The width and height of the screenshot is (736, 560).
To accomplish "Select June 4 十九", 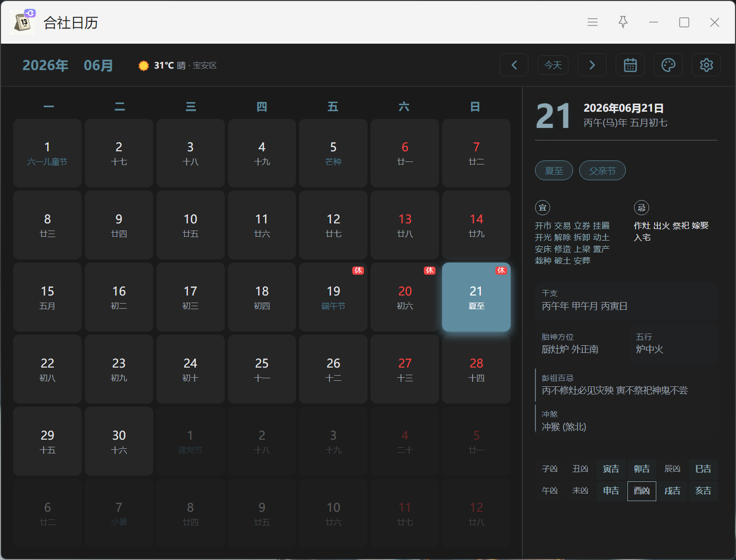I will [262, 153].
